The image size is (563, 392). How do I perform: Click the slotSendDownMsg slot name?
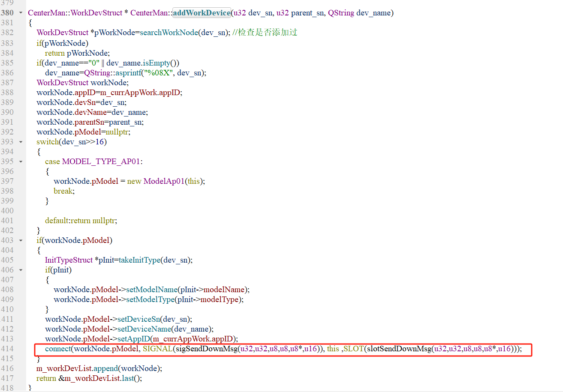[x=399, y=349]
